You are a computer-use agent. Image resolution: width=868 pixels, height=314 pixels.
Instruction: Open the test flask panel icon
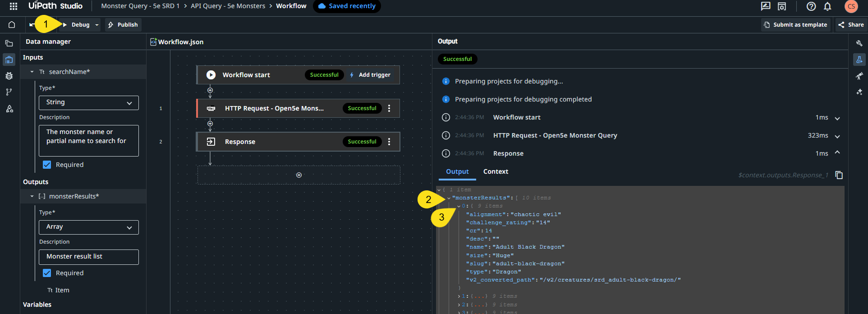[859, 60]
